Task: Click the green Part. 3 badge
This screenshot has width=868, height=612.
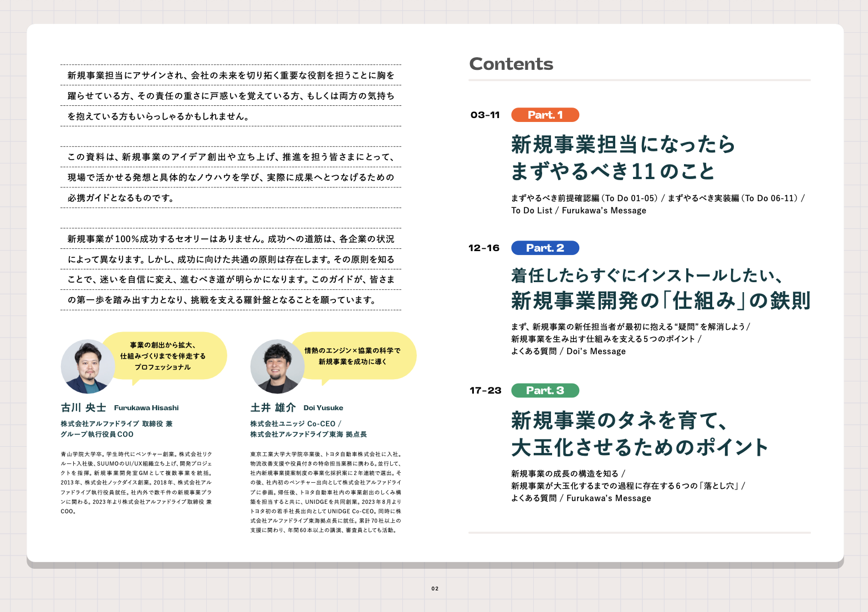Action: [545, 390]
